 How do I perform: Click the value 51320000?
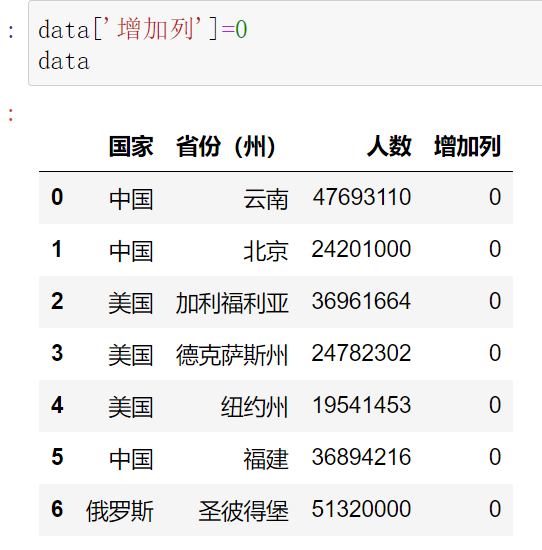point(361,509)
